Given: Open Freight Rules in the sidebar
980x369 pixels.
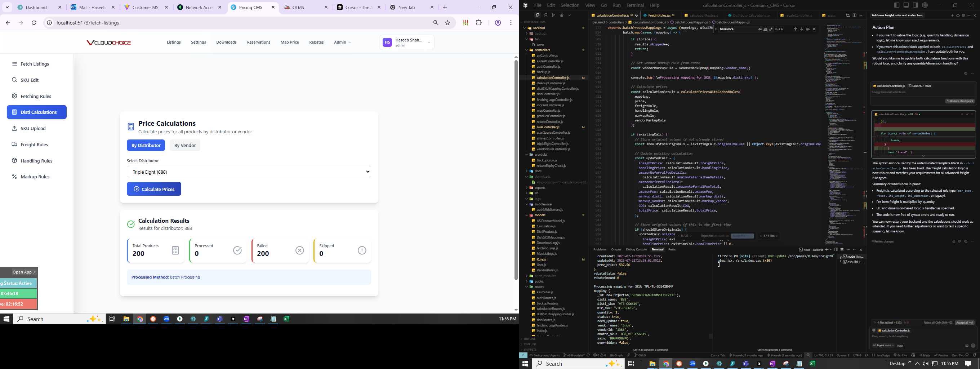Looking at the screenshot, I should coord(36,145).
